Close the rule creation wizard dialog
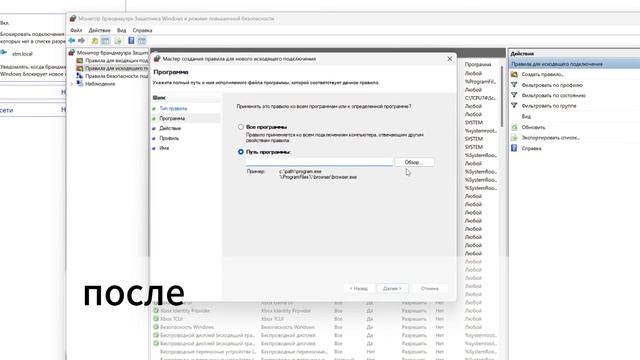This screenshot has height=360, width=640. point(449,59)
